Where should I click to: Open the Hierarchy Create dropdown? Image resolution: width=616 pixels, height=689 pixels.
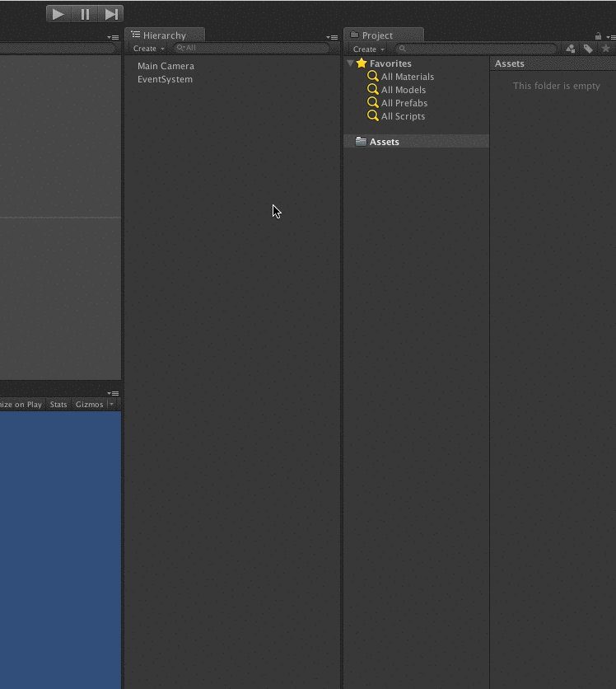point(149,49)
